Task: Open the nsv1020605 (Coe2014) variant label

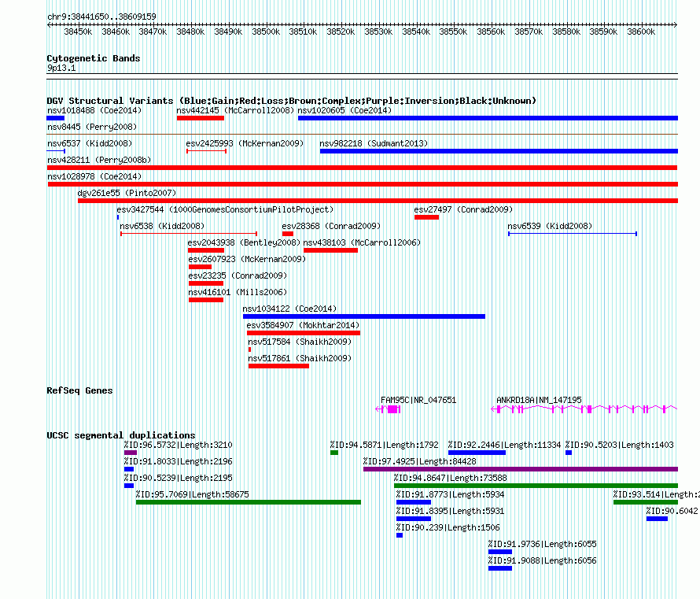Action: [x=344, y=110]
